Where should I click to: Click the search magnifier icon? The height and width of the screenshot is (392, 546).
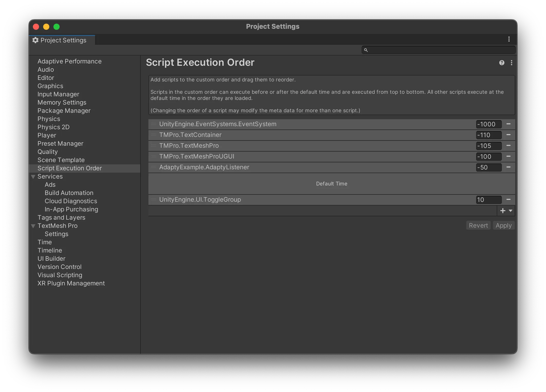(x=366, y=50)
